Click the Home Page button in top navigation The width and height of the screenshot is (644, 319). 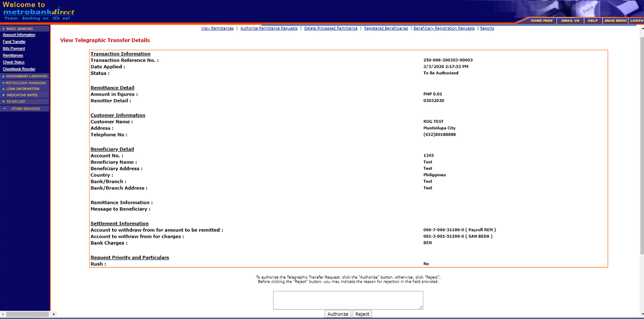[543, 20]
